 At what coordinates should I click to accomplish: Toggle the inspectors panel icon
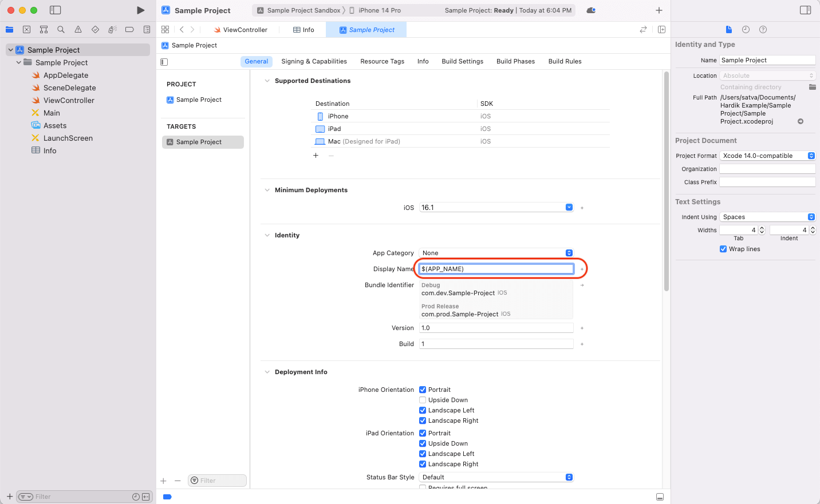pos(805,10)
